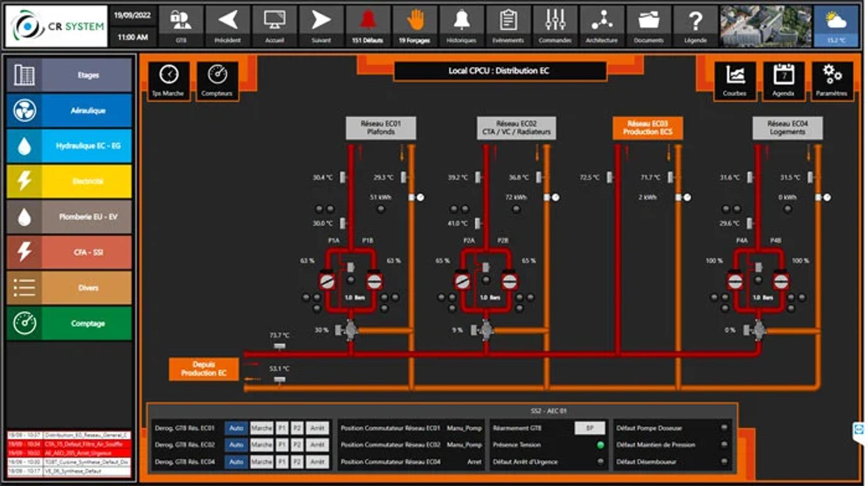Open alarm row TGBT_Cuisine_Synthese_Defaut
Viewport: 868px width, 486px height.
(x=69, y=462)
